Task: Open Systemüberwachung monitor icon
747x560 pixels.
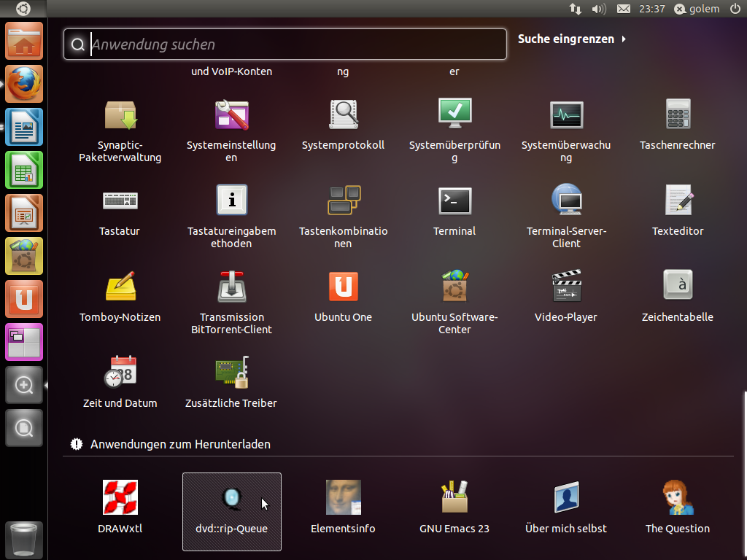Action: [x=566, y=115]
